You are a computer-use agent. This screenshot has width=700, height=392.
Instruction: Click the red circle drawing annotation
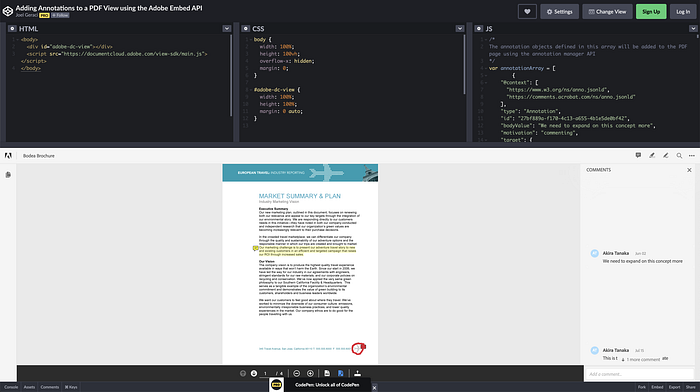(358, 348)
